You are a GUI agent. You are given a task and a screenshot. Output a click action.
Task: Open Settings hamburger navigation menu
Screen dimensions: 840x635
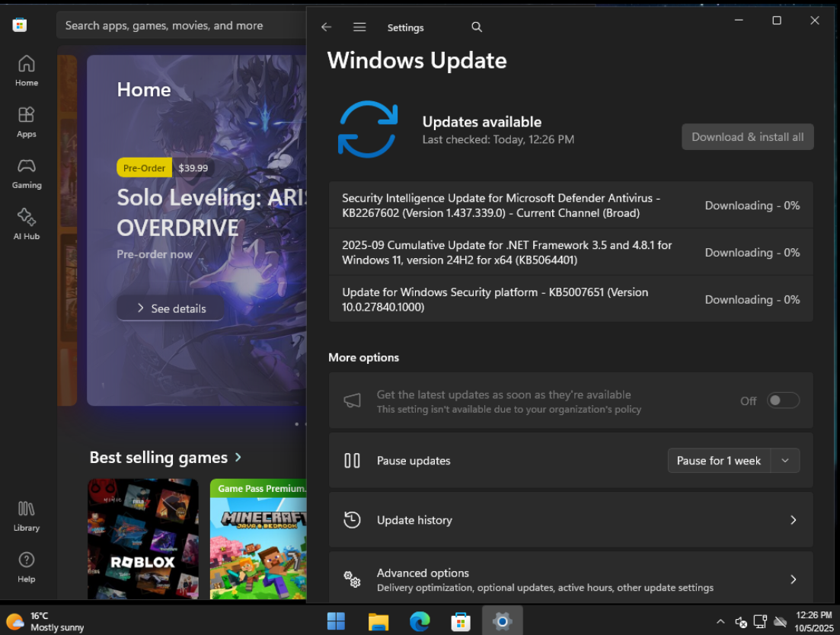[x=359, y=27]
